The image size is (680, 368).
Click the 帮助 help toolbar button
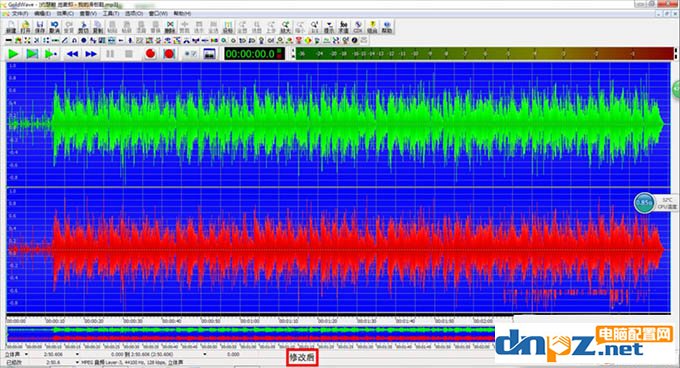tap(387, 27)
